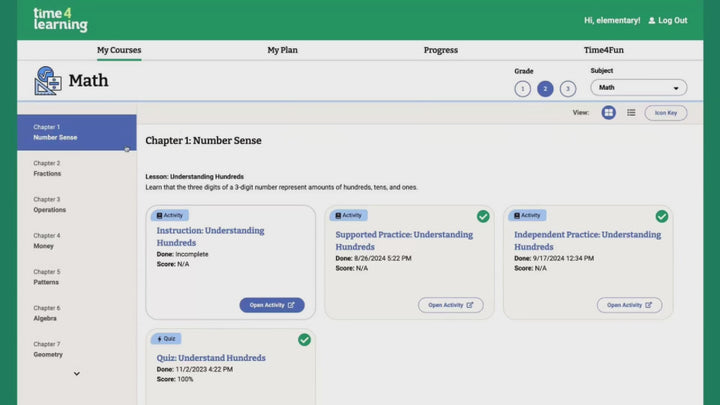Click the Time4Learning logo

pyautogui.click(x=60, y=20)
